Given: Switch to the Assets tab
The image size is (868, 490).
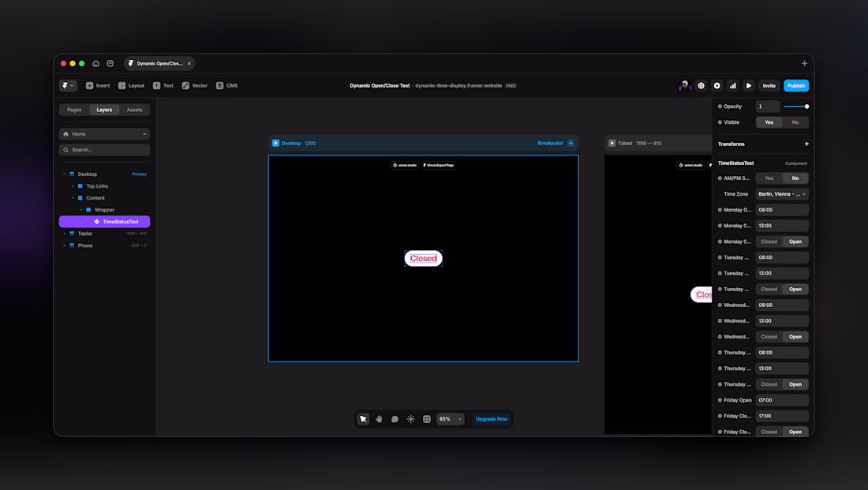Looking at the screenshot, I should (x=134, y=110).
